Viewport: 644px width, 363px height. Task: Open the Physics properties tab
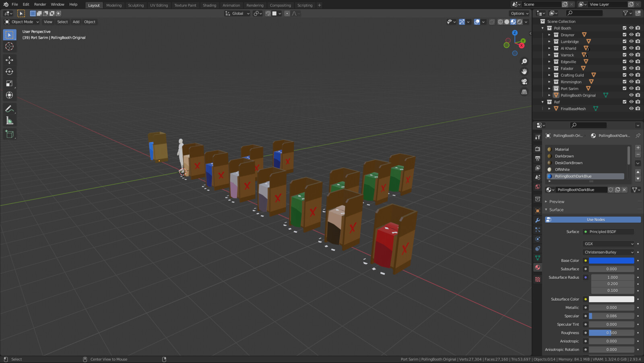(x=538, y=239)
